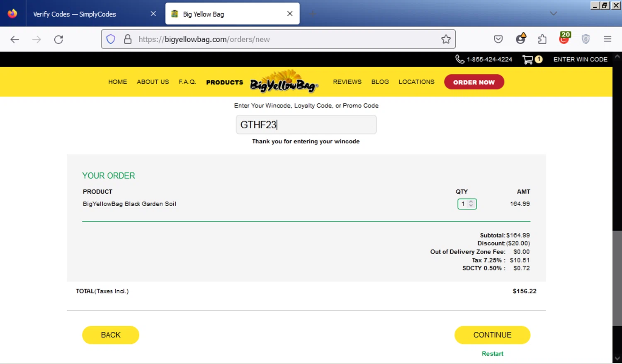Open the BLOG page
Image resolution: width=622 pixels, height=364 pixels.
380,82
